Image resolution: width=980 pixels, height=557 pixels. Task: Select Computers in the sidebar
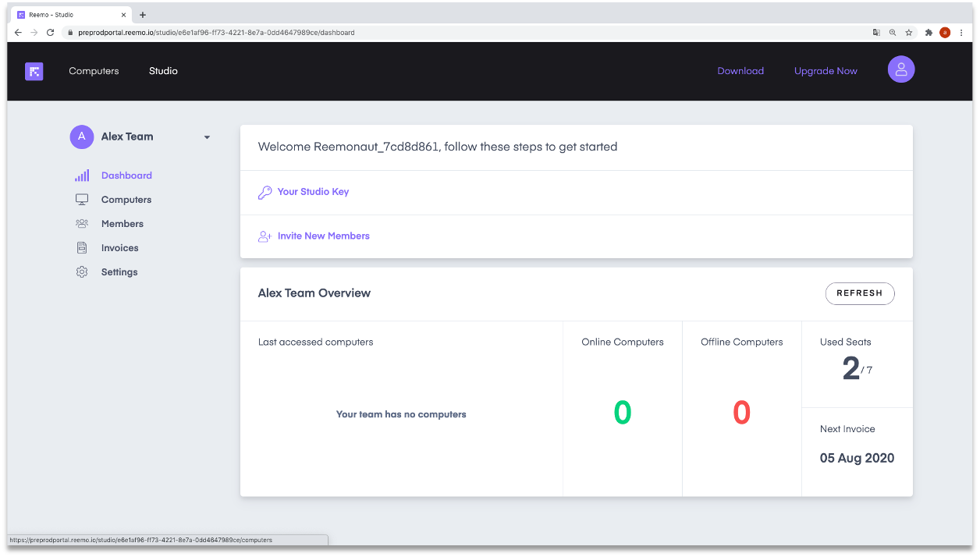(x=126, y=200)
